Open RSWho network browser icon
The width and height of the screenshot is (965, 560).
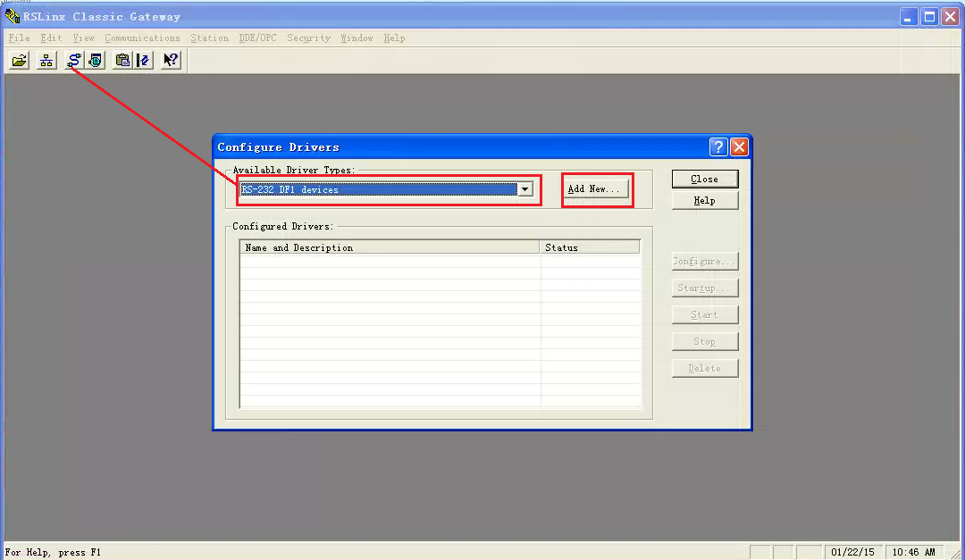[x=46, y=61]
